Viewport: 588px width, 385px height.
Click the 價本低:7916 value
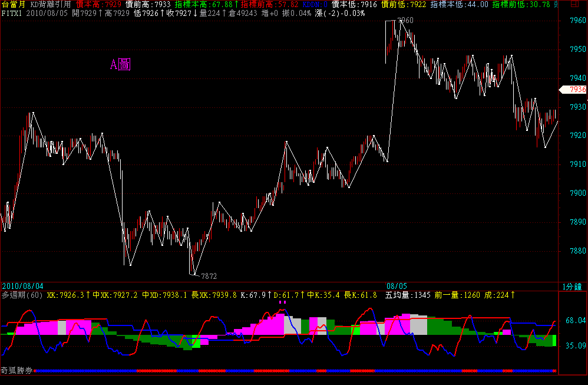point(354,5)
